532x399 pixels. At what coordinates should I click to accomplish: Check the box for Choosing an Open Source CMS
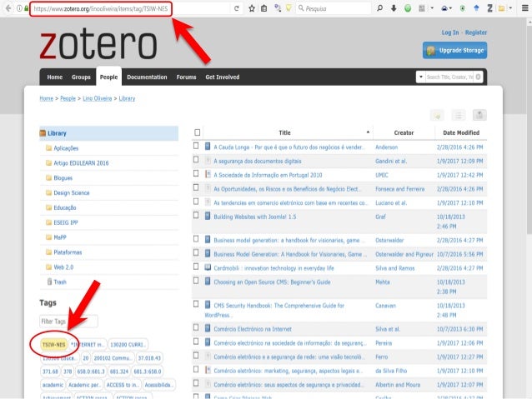click(x=196, y=281)
